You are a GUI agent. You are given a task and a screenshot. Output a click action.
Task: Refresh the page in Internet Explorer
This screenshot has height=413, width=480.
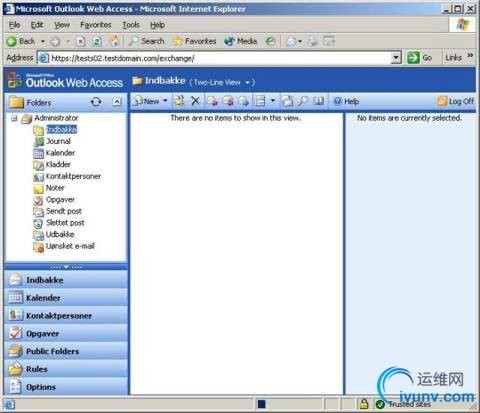coord(97,41)
